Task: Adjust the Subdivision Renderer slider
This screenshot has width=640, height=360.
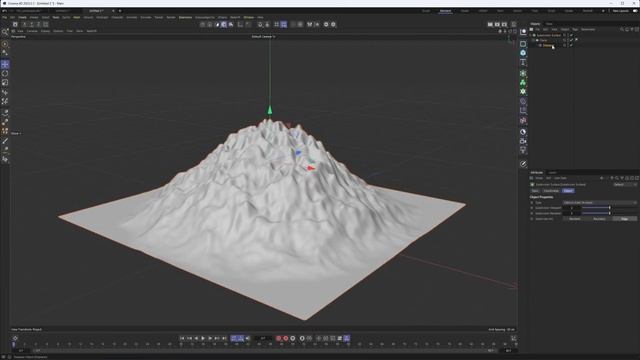Action: [x=609, y=213]
